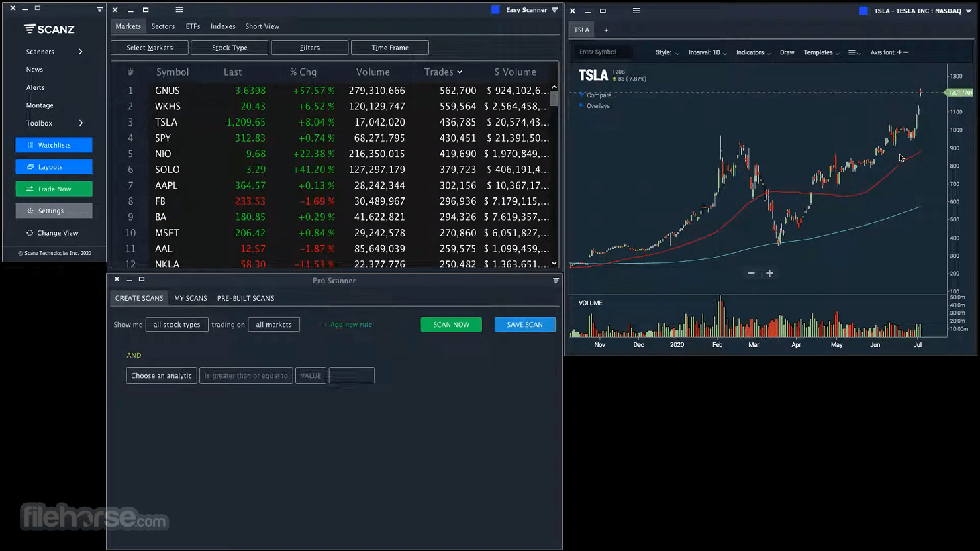This screenshot has width=980, height=551.
Task: Increase axis font with the plus icon
Action: point(899,52)
